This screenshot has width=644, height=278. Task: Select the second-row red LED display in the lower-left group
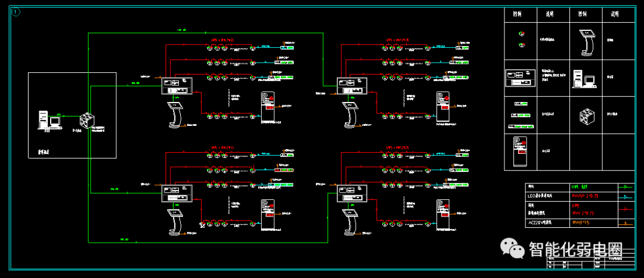pyautogui.click(x=283, y=169)
